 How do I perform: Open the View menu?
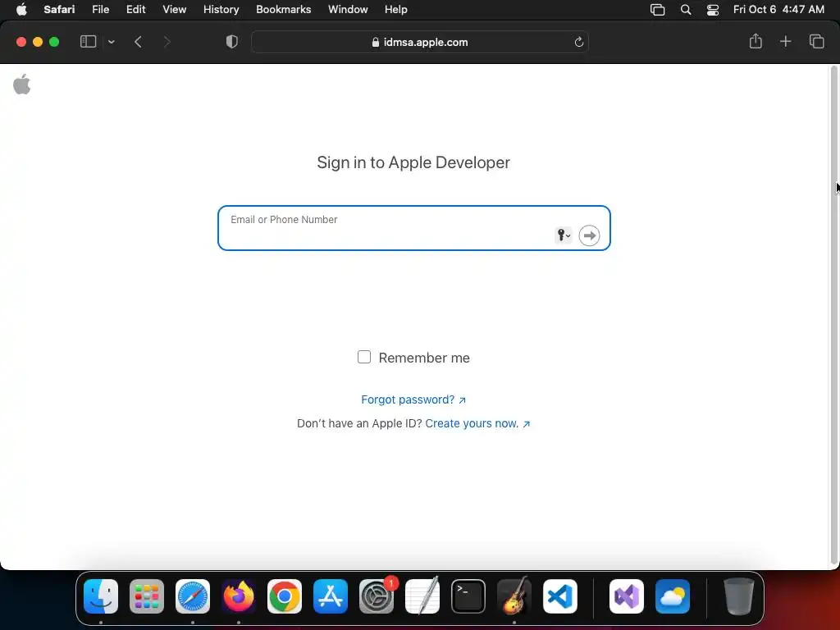point(174,9)
